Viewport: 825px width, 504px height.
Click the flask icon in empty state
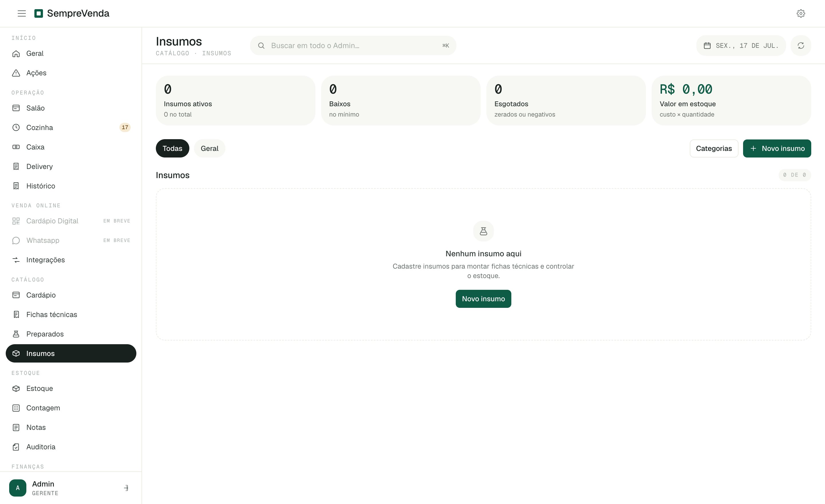coord(484,231)
